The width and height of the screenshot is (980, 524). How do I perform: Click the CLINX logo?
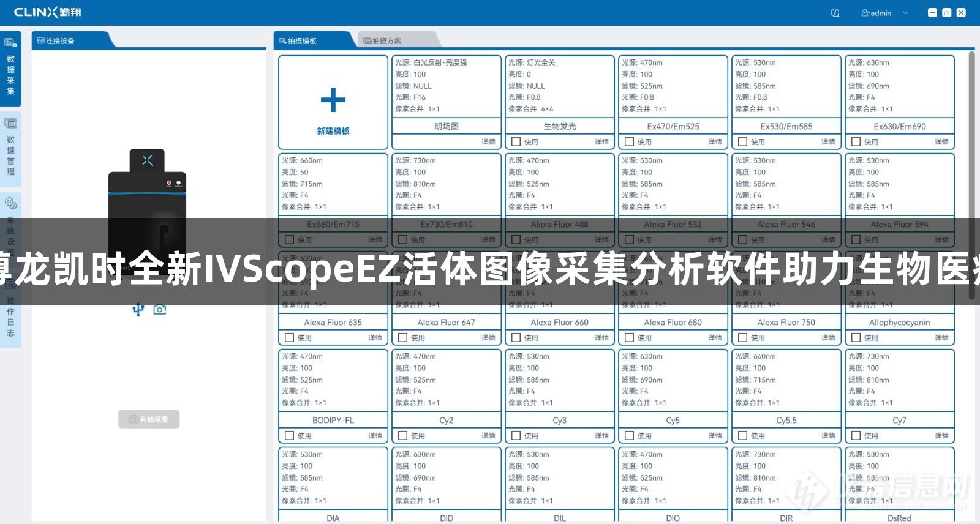[47, 12]
